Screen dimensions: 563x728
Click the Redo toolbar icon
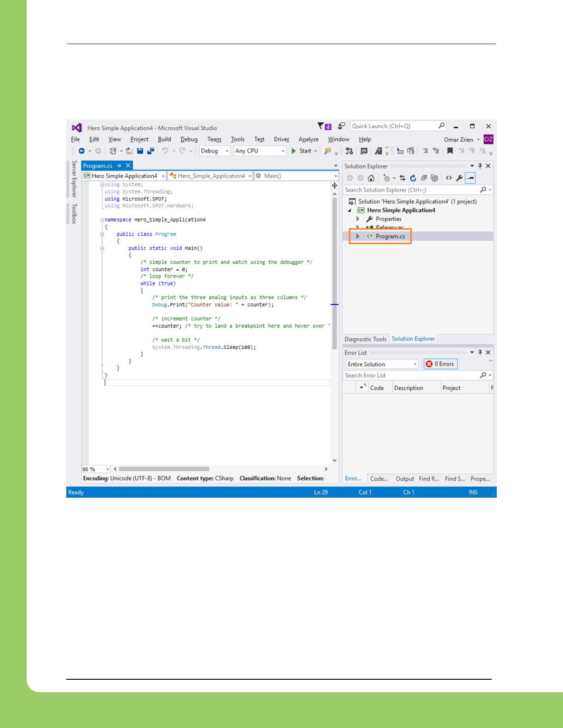(182, 151)
